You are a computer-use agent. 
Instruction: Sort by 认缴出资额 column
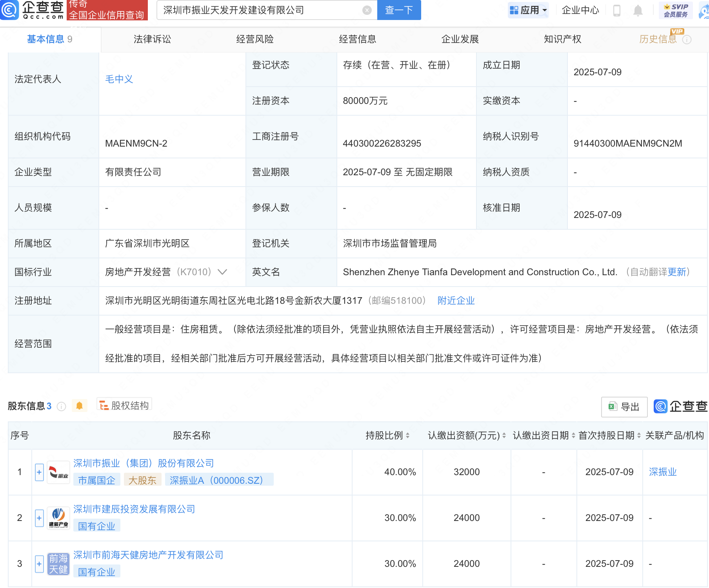[x=504, y=436]
